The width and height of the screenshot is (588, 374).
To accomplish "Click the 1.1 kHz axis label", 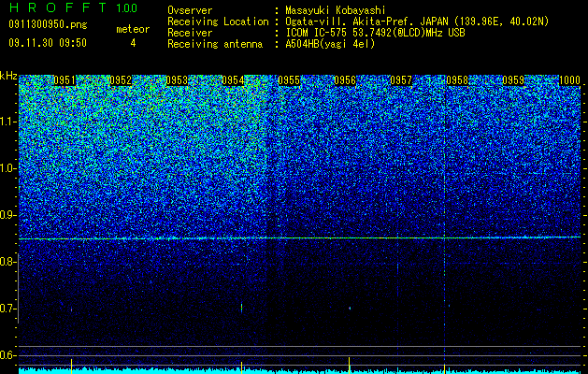I will click(x=8, y=122).
